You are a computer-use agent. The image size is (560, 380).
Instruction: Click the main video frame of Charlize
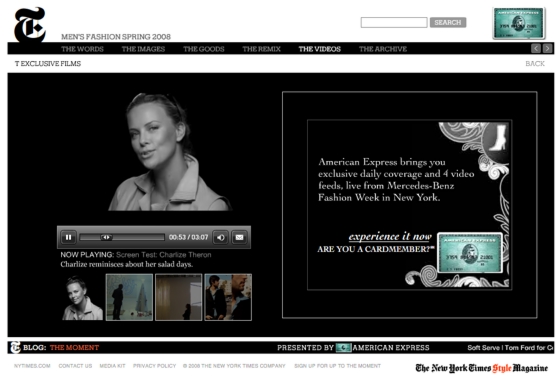tap(170, 152)
